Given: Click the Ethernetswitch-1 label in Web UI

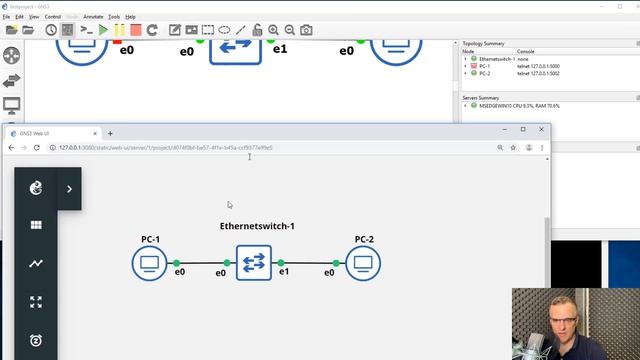Looking at the screenshot, I should (x=257, y=226).
